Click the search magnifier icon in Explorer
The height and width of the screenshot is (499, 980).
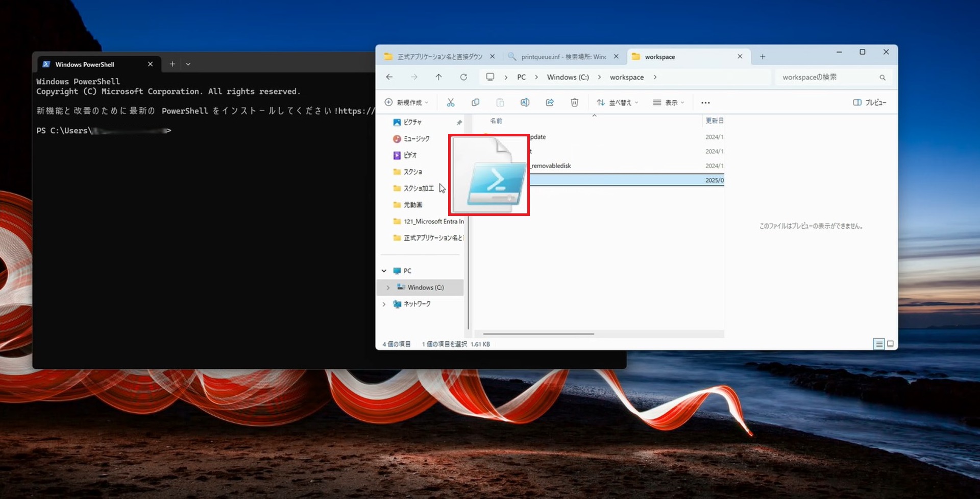(883, 78)
